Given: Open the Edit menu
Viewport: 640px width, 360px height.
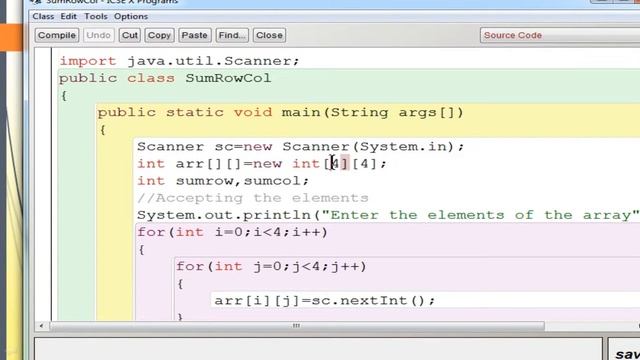Looking at the screenshot, I should 69,16.
